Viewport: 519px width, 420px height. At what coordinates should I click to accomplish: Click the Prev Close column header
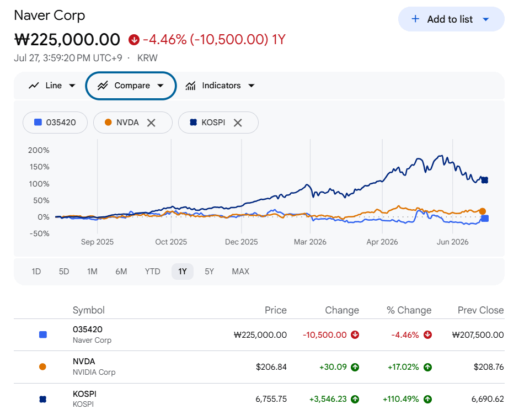pyautogui.click(x=480, y=310)
